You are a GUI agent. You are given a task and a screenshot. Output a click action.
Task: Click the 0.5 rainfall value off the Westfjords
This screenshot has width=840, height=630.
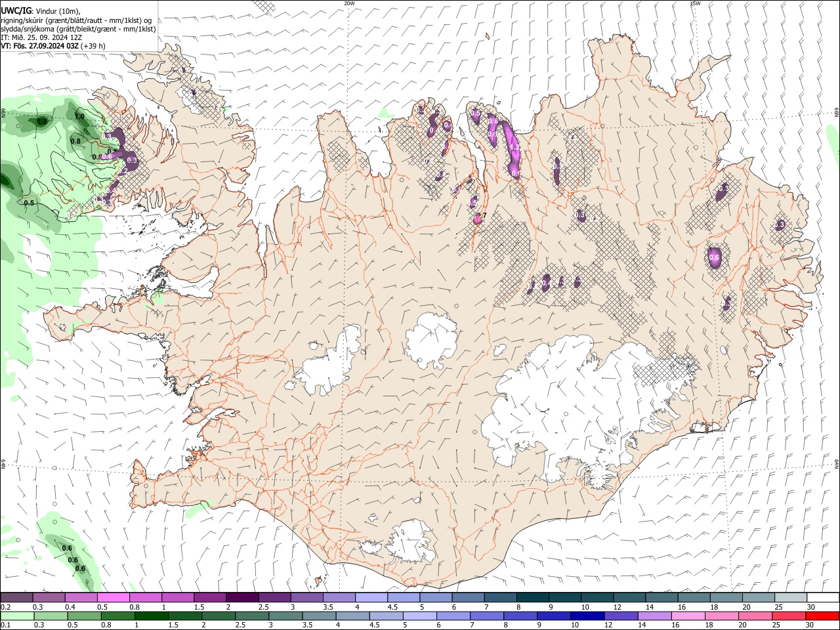[29, 203]
